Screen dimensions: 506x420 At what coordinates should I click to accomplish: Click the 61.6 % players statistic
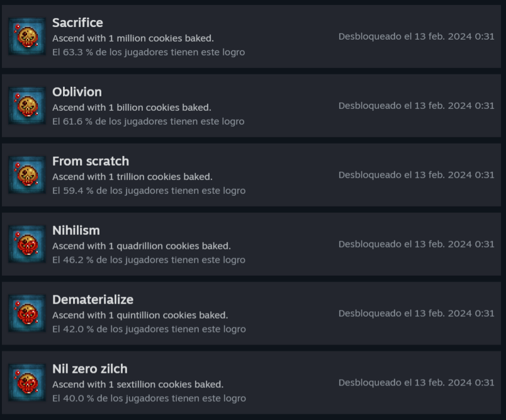pyautogui.click(x=148, y=122)
